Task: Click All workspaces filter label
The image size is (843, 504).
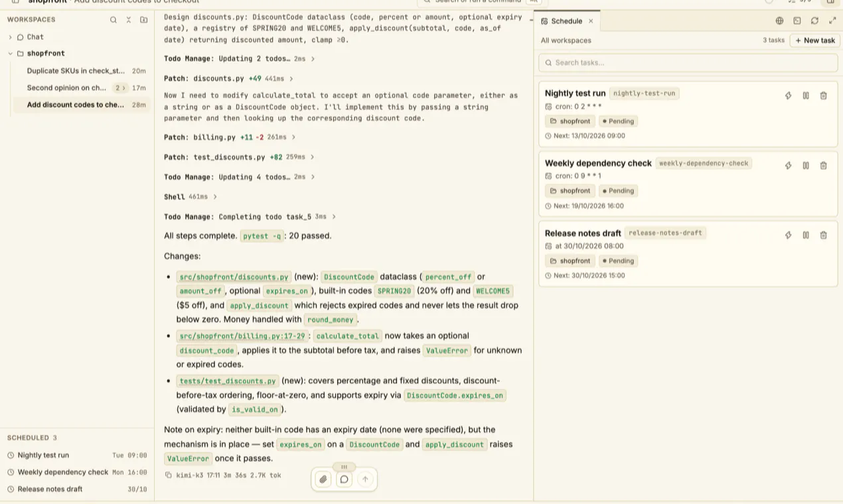Action: 566,40
